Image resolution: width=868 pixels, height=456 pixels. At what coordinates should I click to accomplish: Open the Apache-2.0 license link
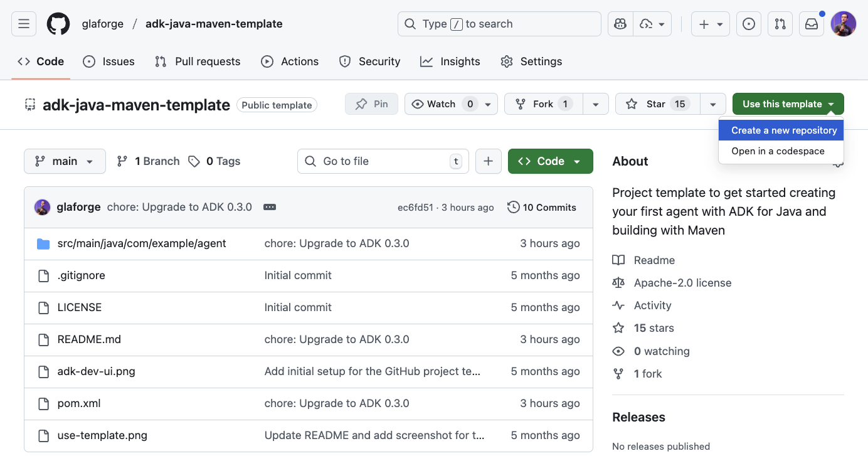682,283
